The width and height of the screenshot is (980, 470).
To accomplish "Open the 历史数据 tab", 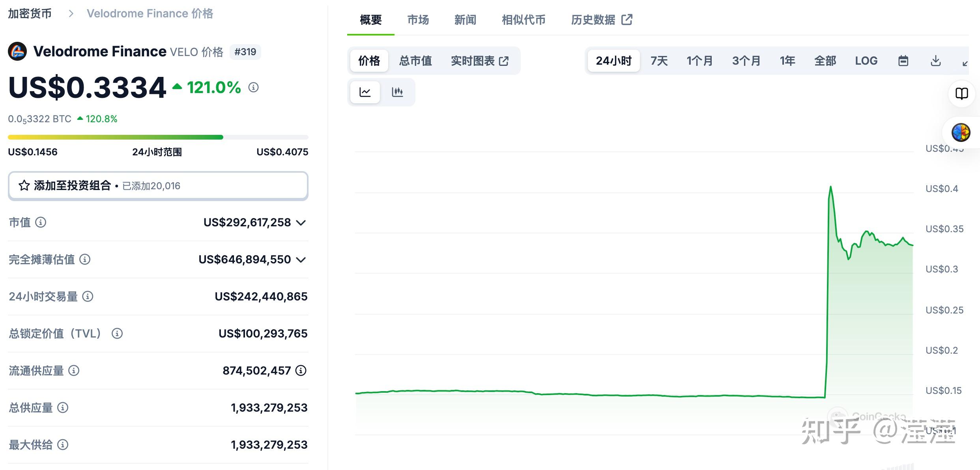I will [x=593, y=20].
